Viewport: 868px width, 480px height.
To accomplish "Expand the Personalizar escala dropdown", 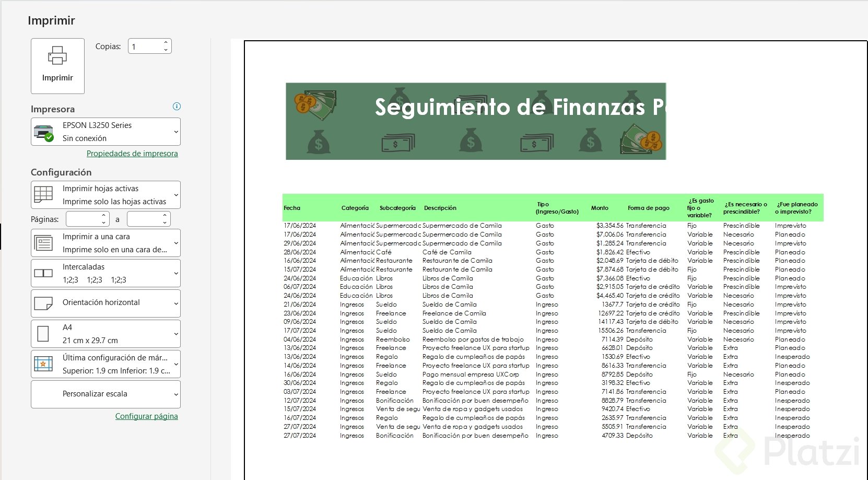I will click(105, 394).
